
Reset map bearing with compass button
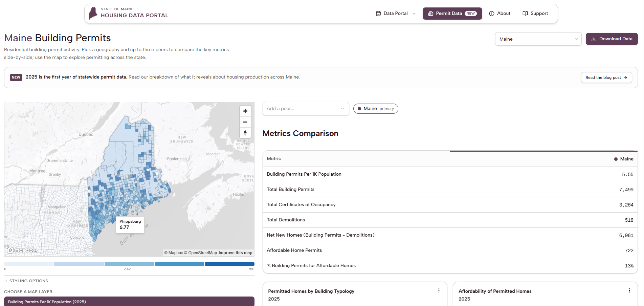pos(245,133)
